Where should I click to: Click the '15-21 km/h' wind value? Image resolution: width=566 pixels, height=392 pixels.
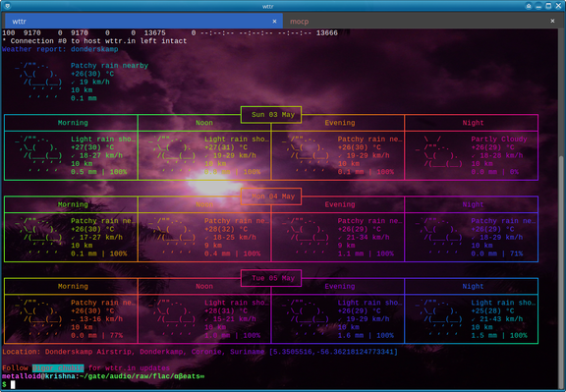[x=235, y=319]
